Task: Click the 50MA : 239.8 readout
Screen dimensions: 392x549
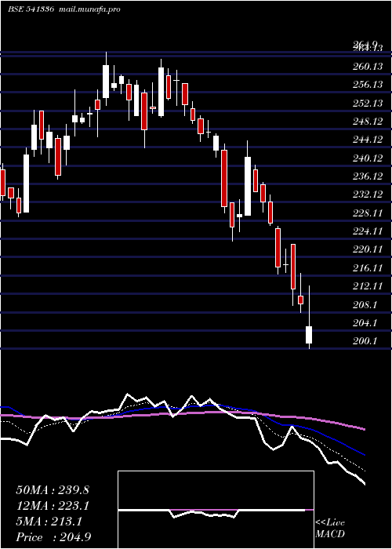Action: click(x=53, y=490)
